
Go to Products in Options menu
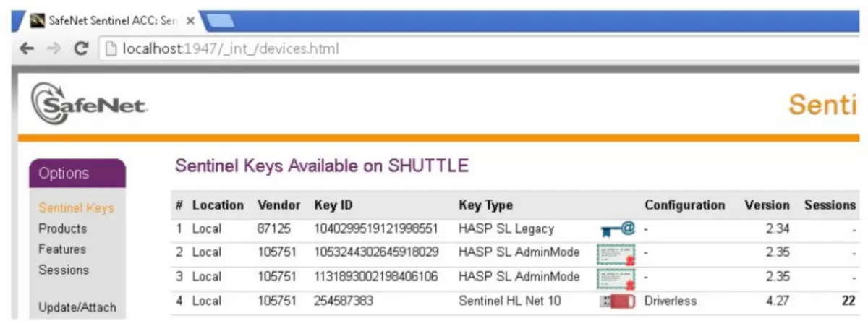point(62,228)
